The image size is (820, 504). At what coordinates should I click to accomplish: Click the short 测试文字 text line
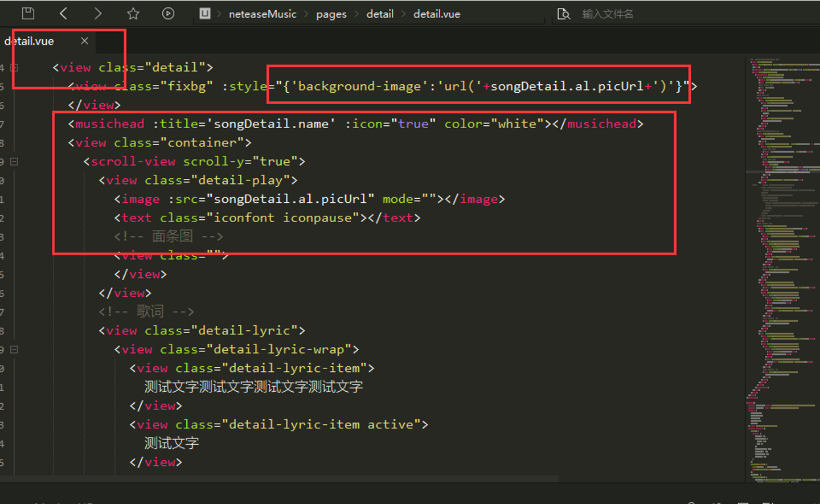(171, 443)
